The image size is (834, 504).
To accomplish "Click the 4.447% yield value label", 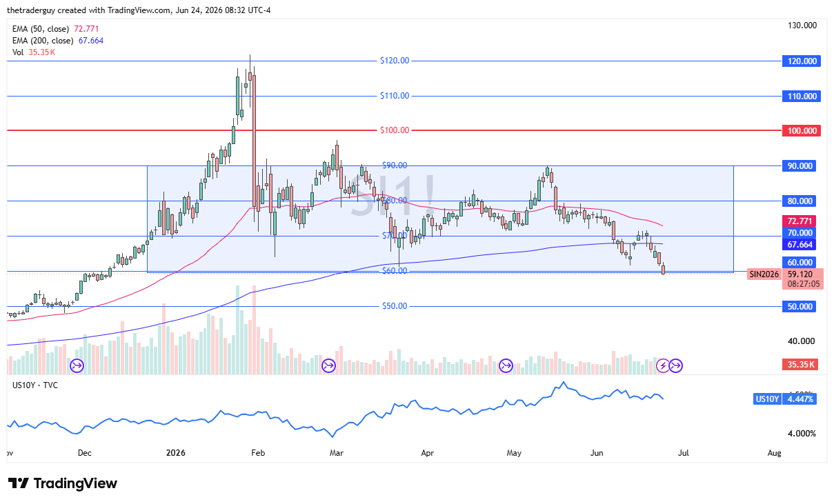I will point(800,399).
